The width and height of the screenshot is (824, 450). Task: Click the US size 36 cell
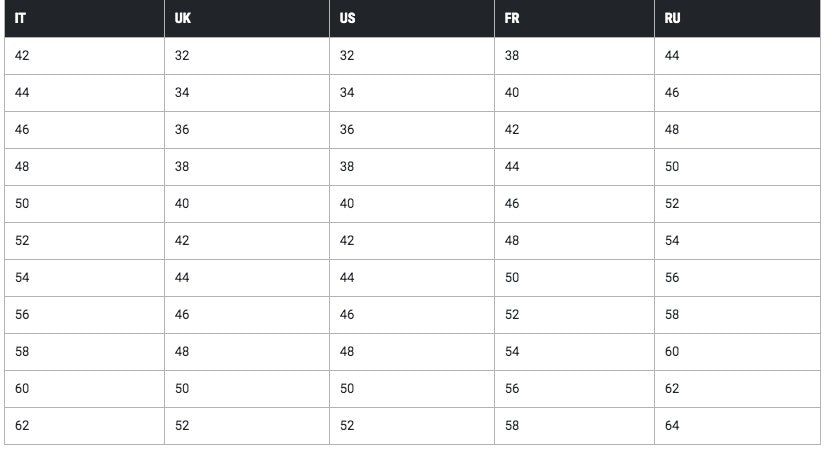coord(347,130)
